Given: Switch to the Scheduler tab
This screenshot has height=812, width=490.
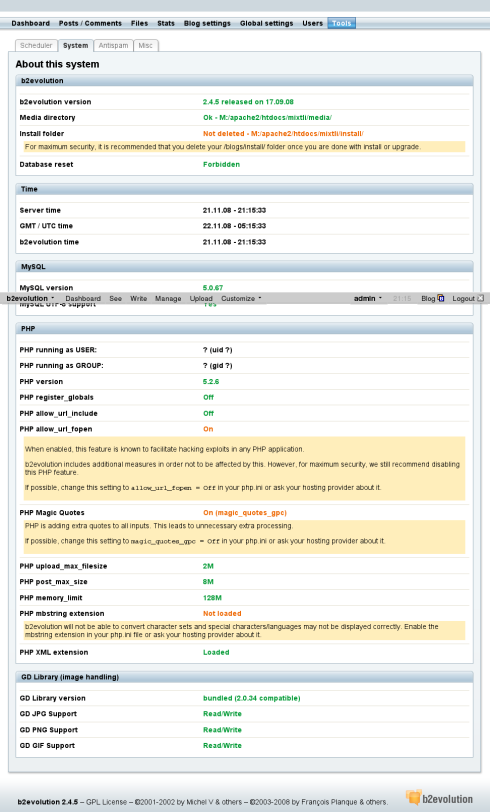Looking at the screenshot, I should (x=36, y=46).
